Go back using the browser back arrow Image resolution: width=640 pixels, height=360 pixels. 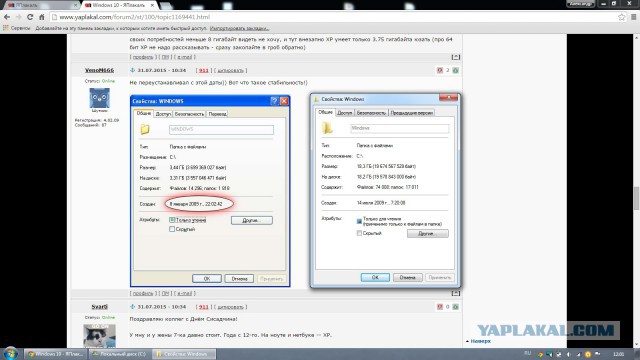tap(7, 17)
